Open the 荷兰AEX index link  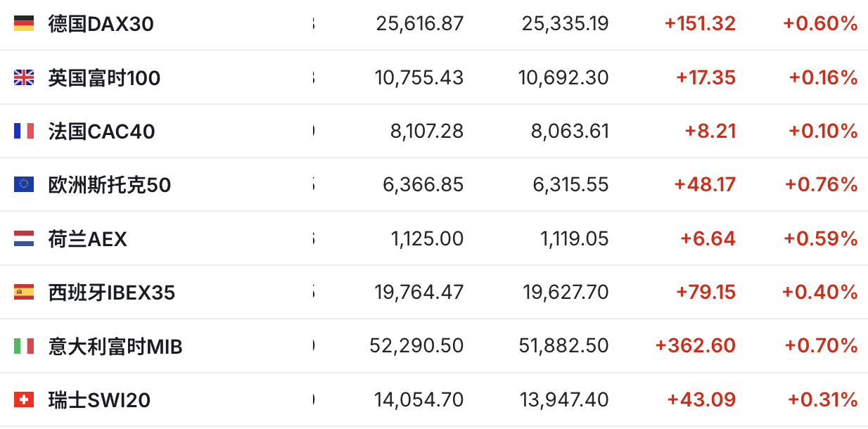point(88,239)
